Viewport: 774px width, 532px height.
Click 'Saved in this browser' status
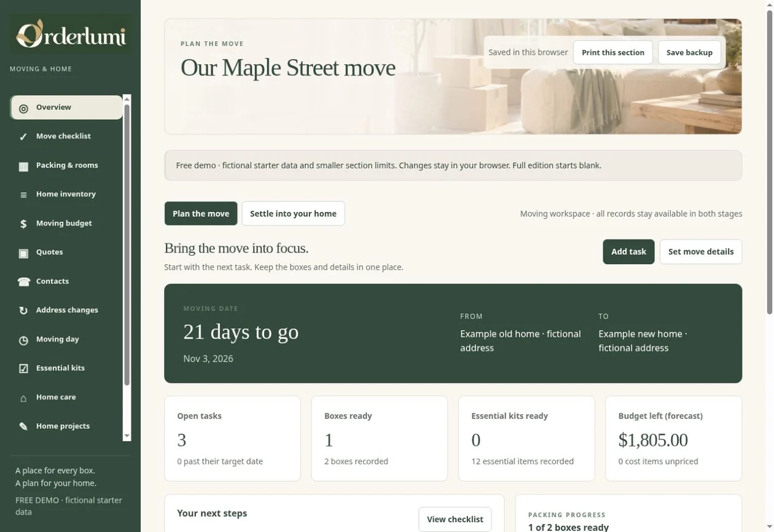point(528,52)
